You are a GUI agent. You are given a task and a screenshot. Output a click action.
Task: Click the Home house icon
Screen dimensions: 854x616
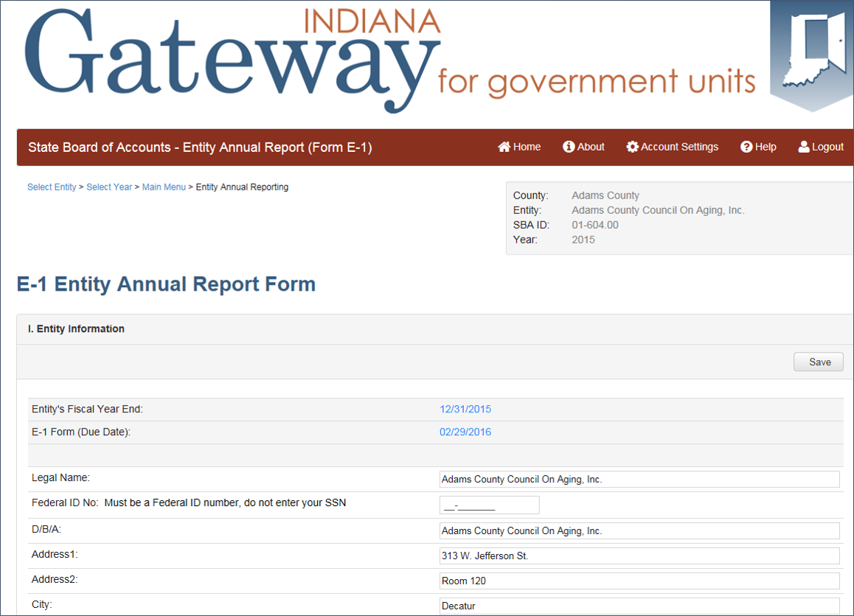[504, 147]
